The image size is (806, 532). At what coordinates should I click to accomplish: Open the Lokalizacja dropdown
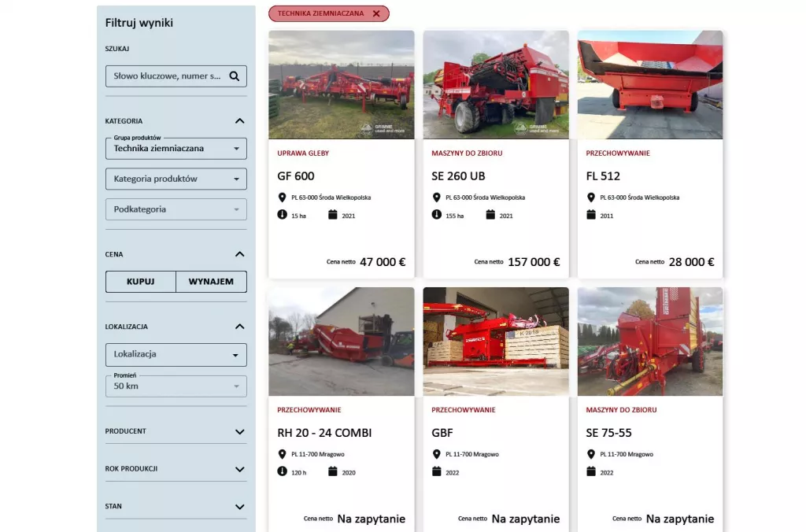pos(176,355)
